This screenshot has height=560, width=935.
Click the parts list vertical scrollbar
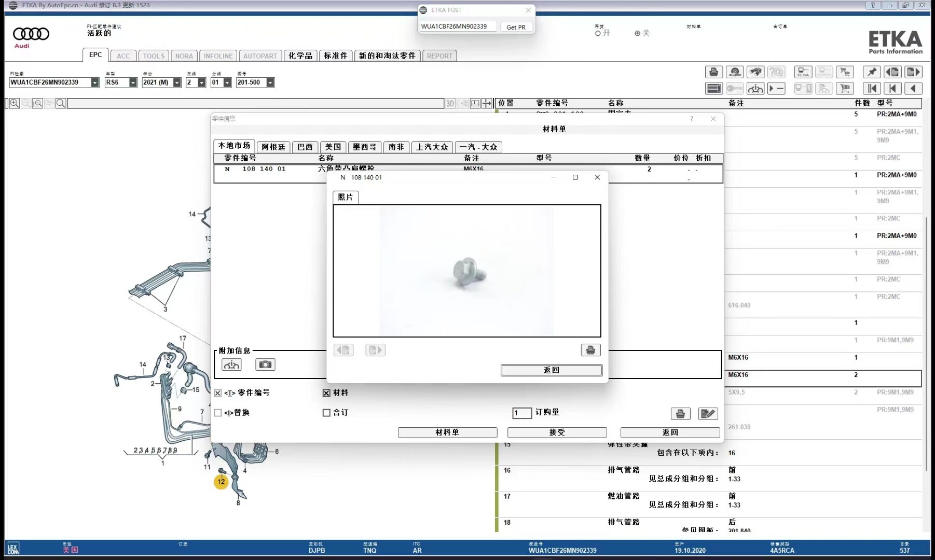click(926, 344)
